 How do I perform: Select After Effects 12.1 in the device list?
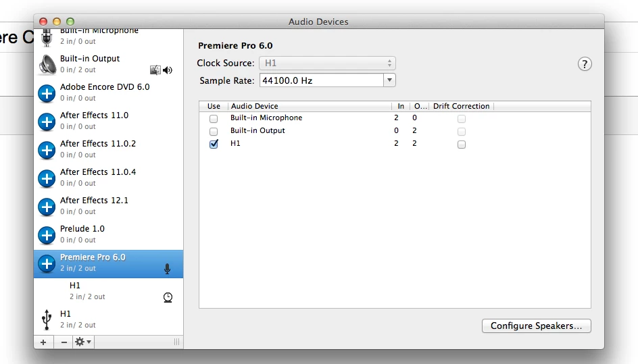coord(108,206)
